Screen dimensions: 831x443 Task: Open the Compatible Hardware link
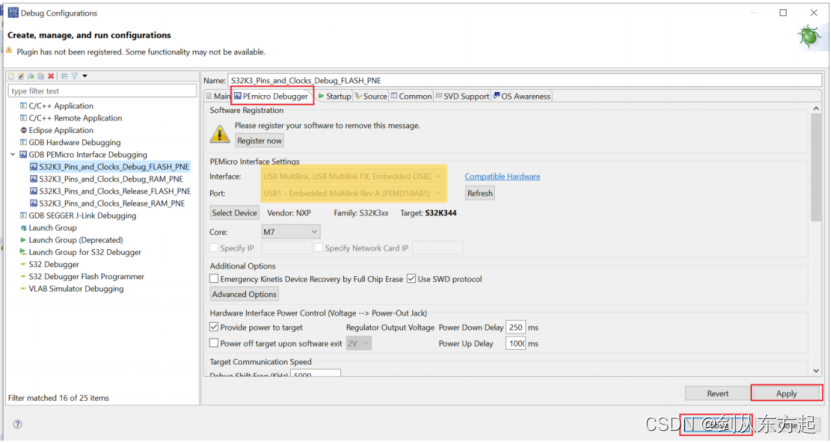pyautogui.click(x=502, y=176)
